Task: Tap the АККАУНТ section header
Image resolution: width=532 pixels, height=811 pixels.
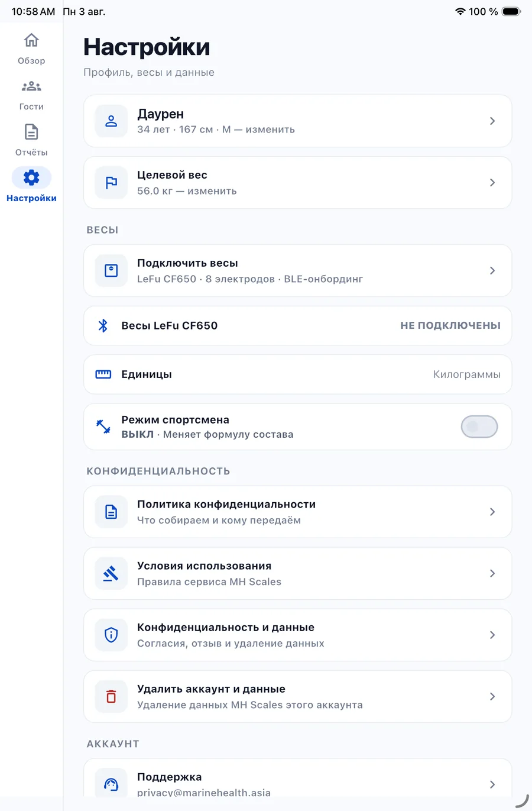Action: point(113,744)
